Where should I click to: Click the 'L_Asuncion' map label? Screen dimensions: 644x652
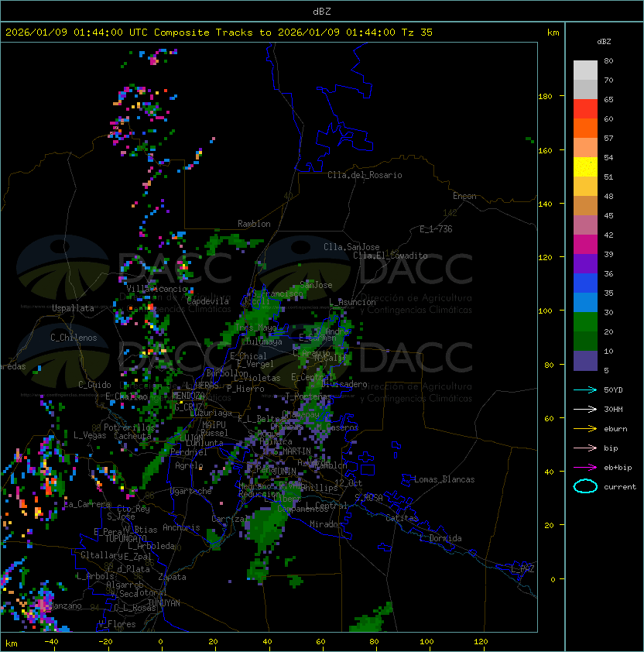[352, 302]
